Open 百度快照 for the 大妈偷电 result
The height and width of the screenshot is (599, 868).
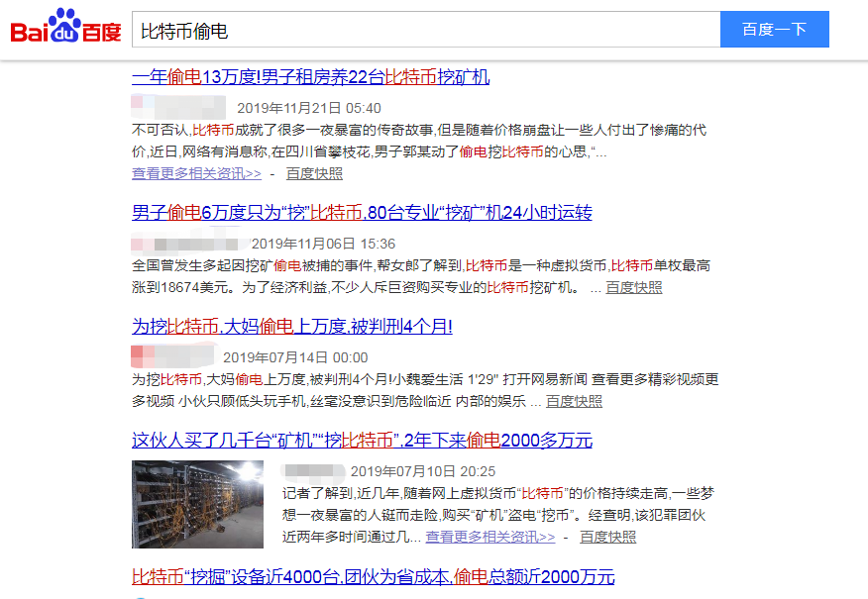pos(574,402)
